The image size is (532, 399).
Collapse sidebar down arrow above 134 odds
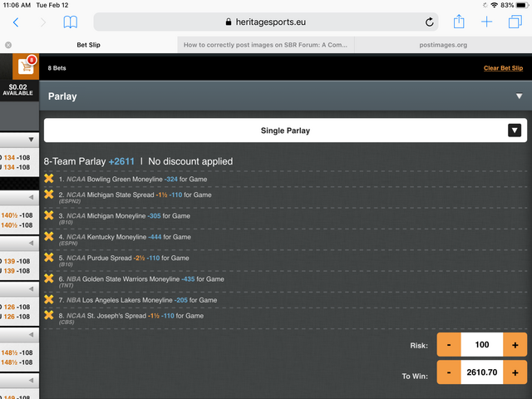[x=32, y=140]
